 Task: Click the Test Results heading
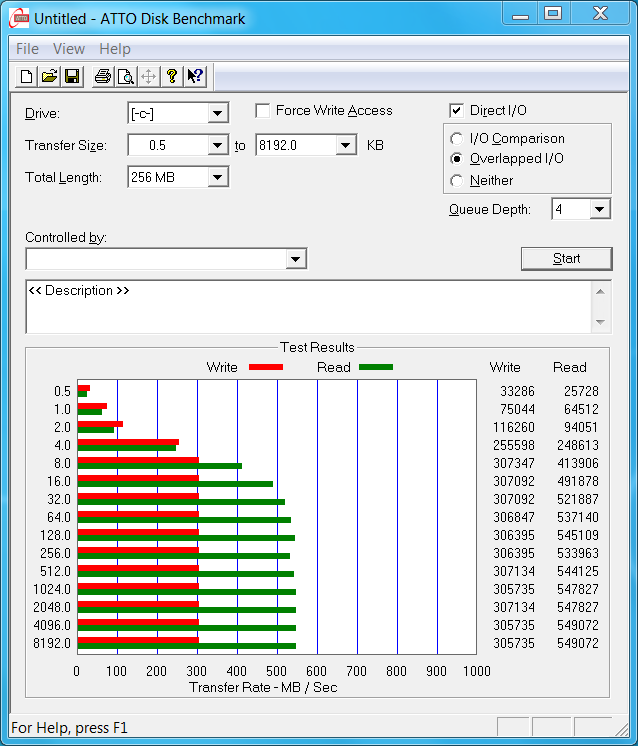point(317,347)
